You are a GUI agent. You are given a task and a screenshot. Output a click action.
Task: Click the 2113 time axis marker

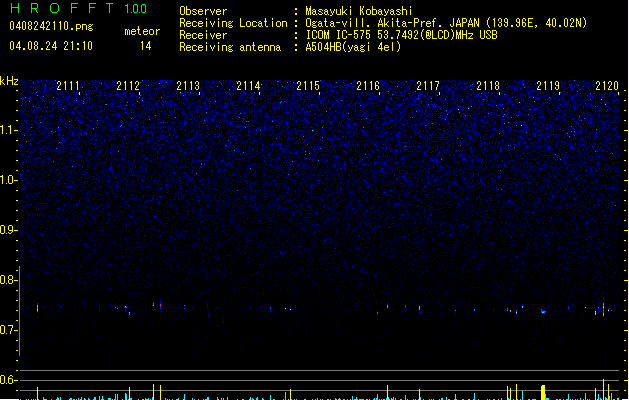point(188,85)
